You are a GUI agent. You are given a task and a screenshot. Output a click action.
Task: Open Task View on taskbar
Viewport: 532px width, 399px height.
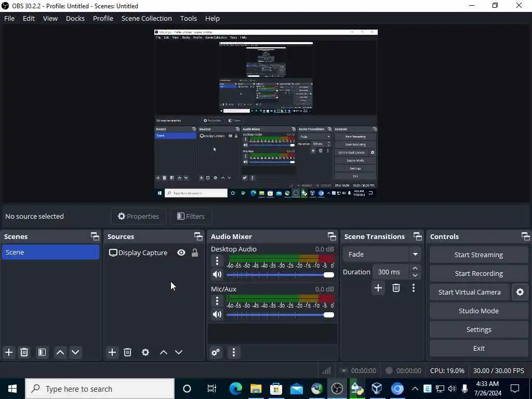pos(212,389)
